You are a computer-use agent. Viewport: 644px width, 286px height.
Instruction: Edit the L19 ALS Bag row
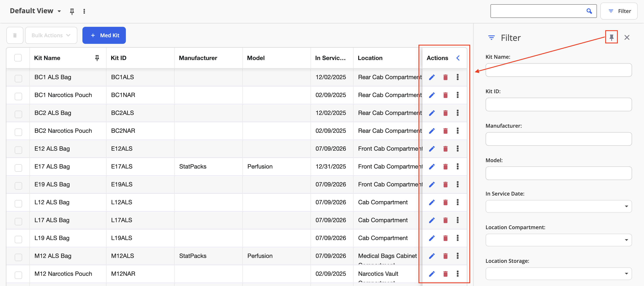click(432, 238)
